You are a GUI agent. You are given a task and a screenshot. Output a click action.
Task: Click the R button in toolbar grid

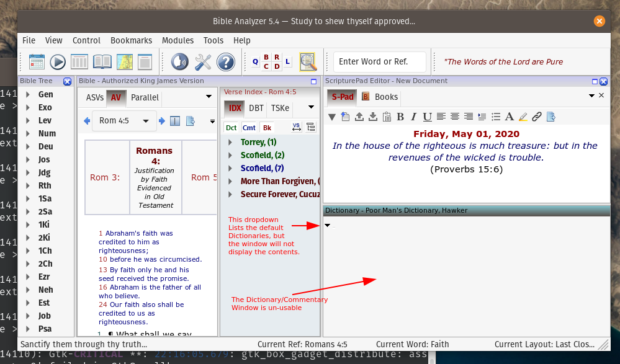point(277,57)
